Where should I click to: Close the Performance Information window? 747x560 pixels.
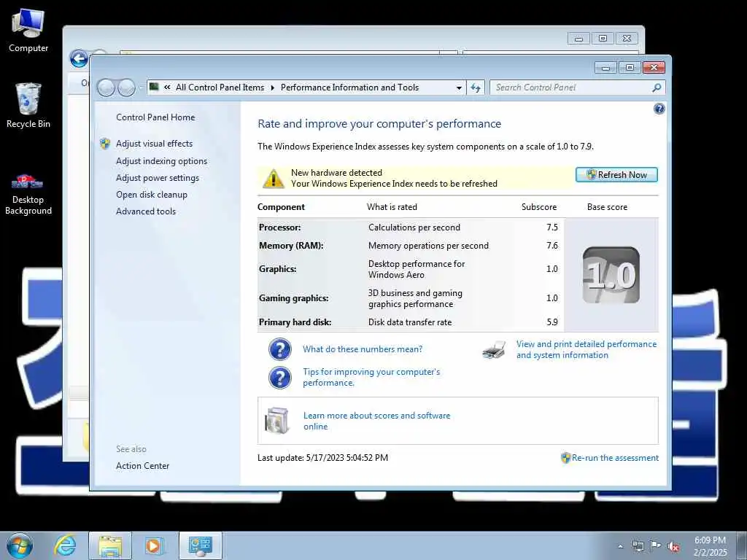point(654,68)
